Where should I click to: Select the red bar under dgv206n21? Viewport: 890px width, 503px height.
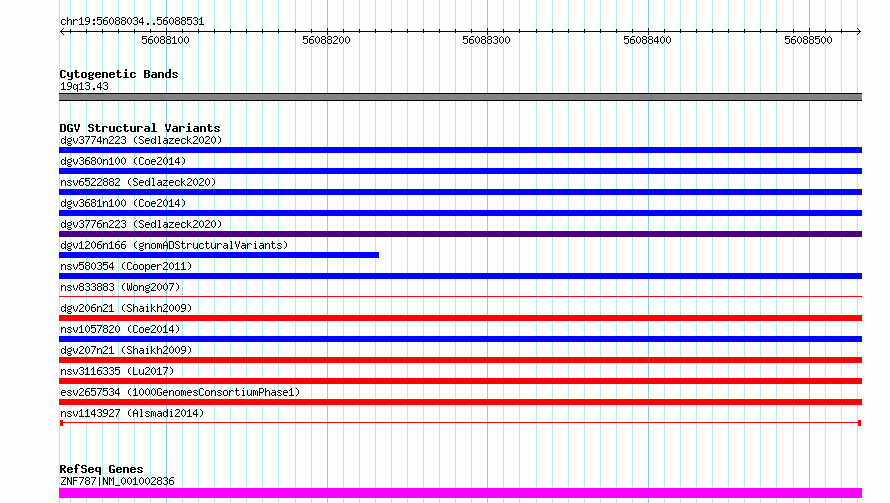coord(460,318)
